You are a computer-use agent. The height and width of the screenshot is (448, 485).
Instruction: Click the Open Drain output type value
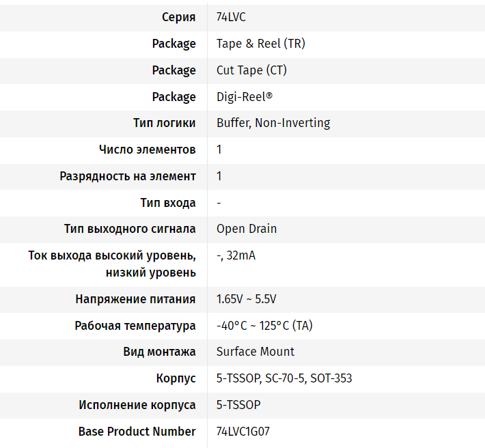(247, 229)
